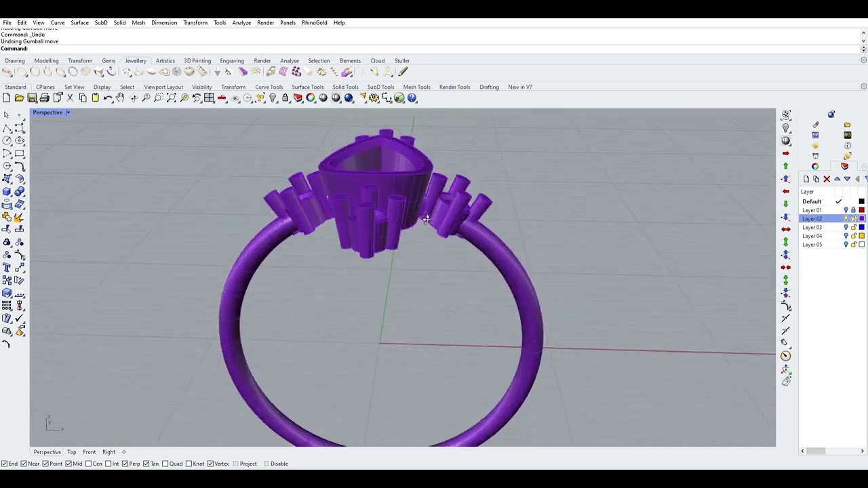This screenshot has width=868, height=488.
Task: Click the Save floppy disk icon
Action: pyautogui.click(x=32, y=98)
